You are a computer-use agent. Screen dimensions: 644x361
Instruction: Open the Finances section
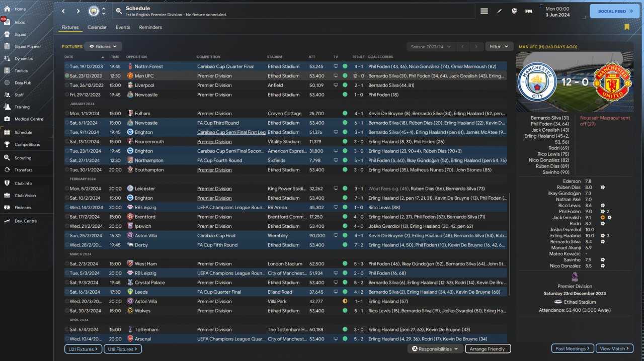(23, 208)
